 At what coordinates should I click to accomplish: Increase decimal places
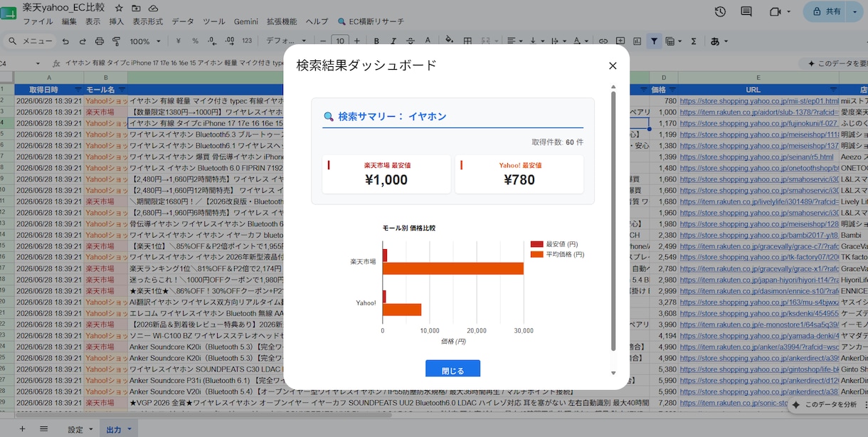click(x=230, y=41)
